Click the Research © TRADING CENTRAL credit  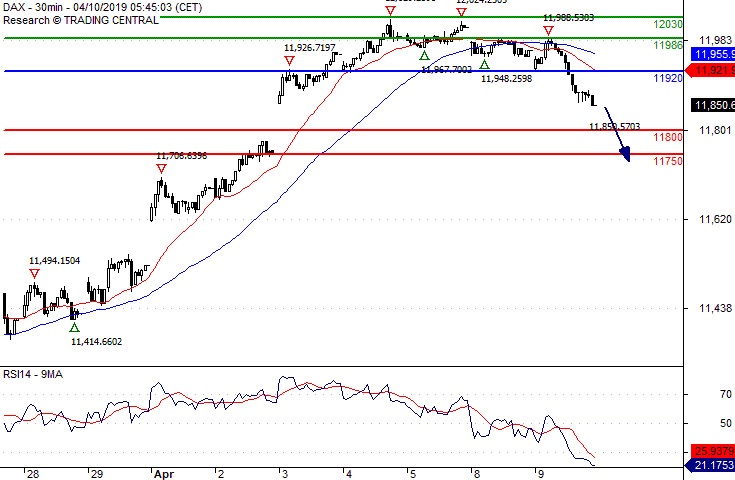(x=81, y=20)
